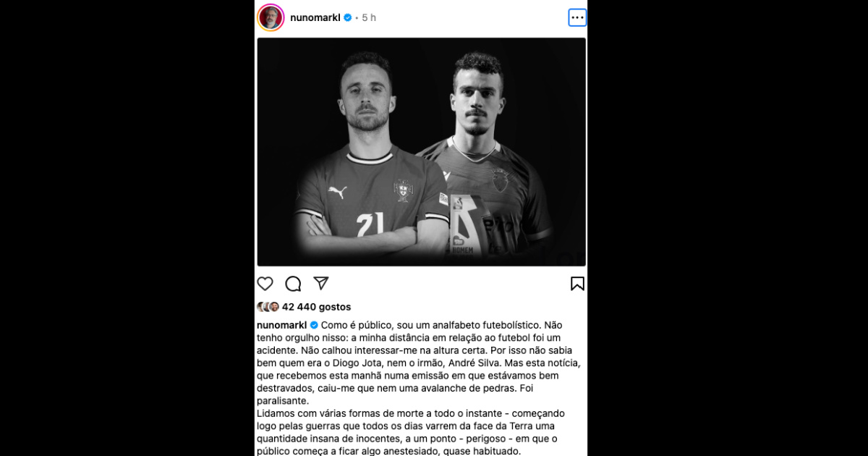The image size is (868, 456).
Task: Open the black-and-white photo of two players
Action: coord(422,152)
